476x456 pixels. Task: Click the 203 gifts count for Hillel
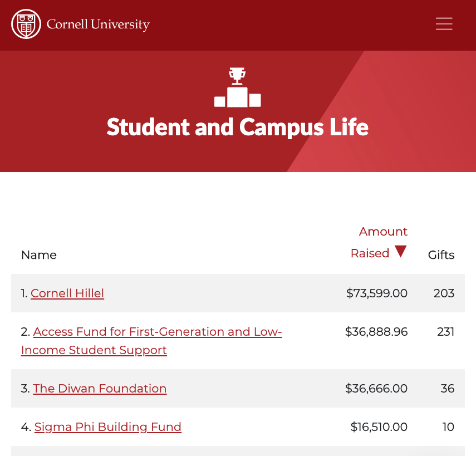[x=444, y=293]
